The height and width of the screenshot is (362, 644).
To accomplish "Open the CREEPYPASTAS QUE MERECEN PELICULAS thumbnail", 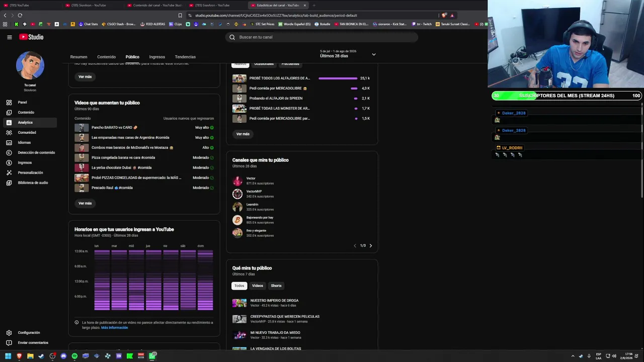I will click(239, 319).
